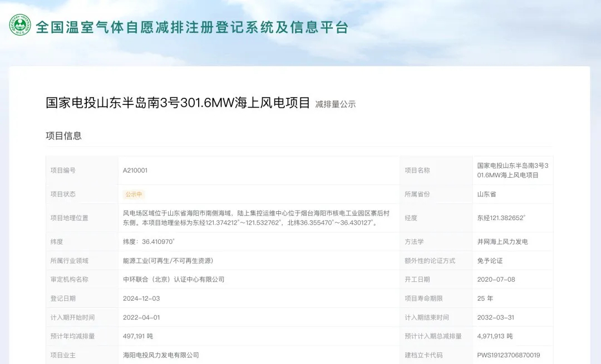
Task: Select longitude value 东经121.382652°
Action: (501, 218)
